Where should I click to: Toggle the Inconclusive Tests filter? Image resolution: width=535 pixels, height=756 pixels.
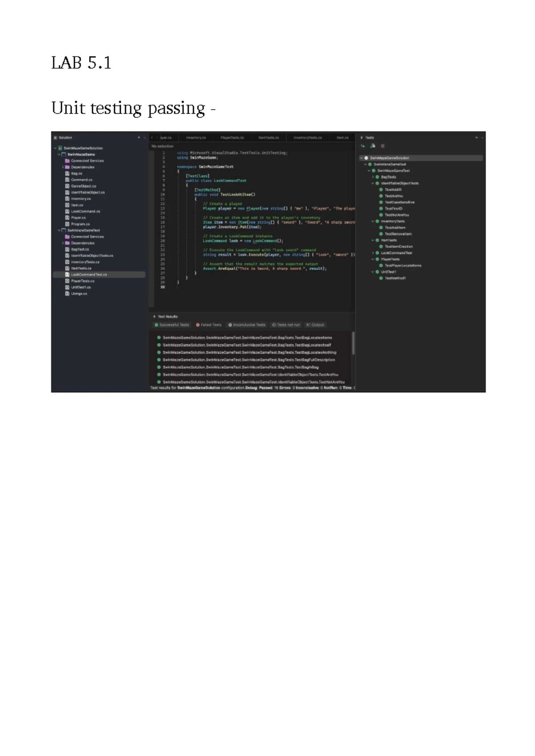(x=247, y=325)
